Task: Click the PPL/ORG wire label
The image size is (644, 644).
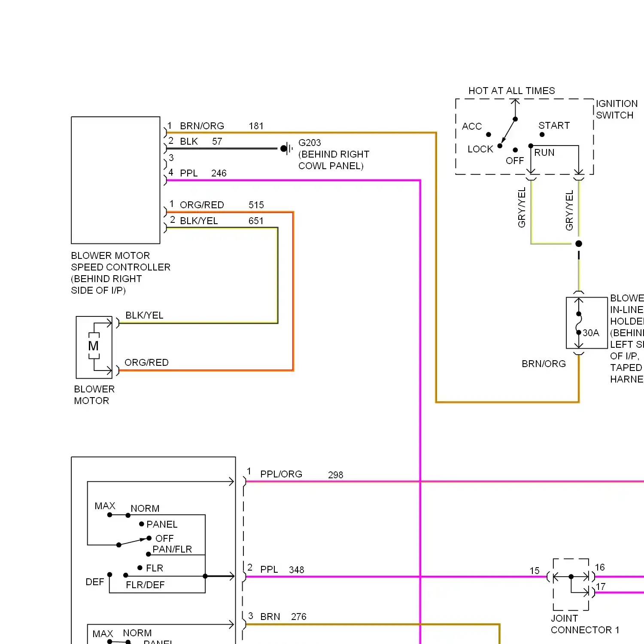Action: [x=281, y=474]
